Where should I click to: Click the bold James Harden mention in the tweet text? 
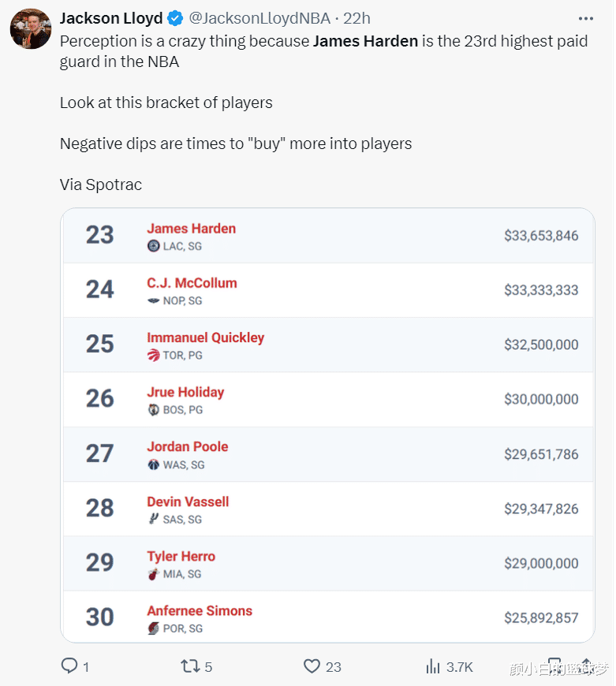pyautogui.click(x=365, y=41)
